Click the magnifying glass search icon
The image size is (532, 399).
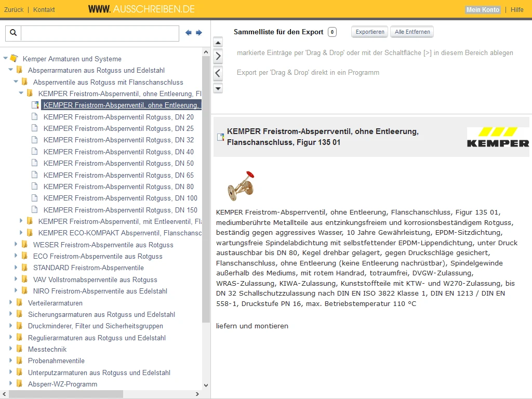point(13,33)
